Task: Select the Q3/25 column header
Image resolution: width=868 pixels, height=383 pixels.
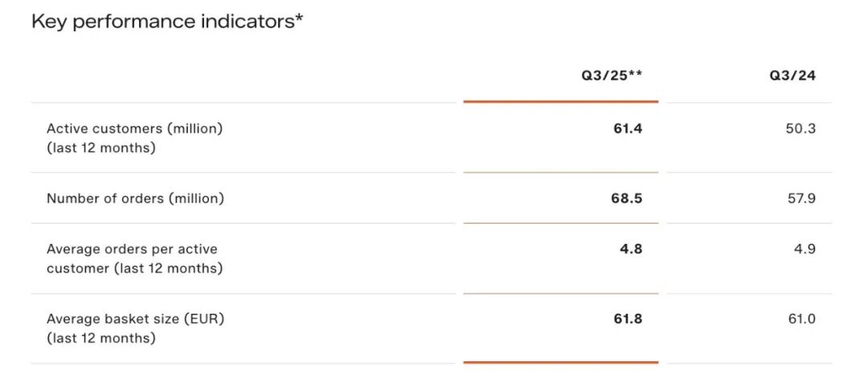Action: tap(612, 76)
